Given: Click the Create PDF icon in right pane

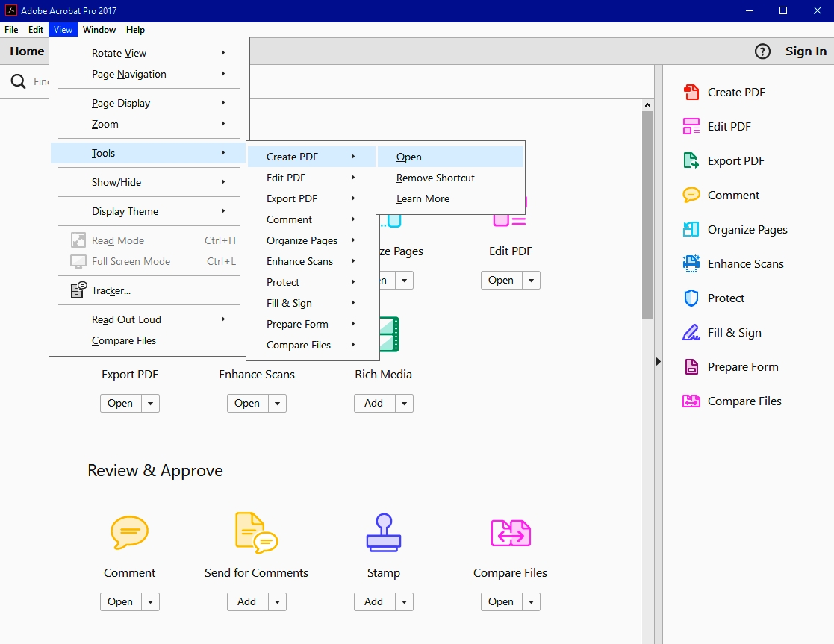Looking at the screenshot, I should [691, 92].
